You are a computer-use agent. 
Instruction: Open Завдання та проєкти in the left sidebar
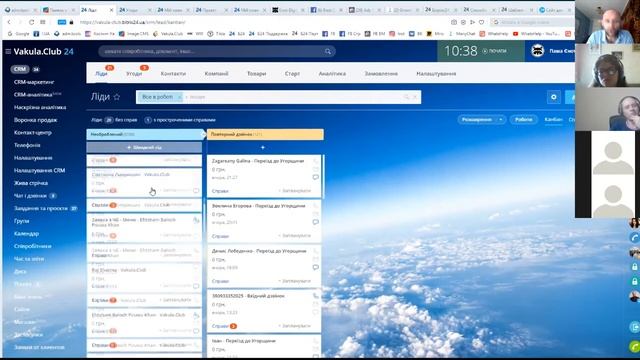[40, 208]
